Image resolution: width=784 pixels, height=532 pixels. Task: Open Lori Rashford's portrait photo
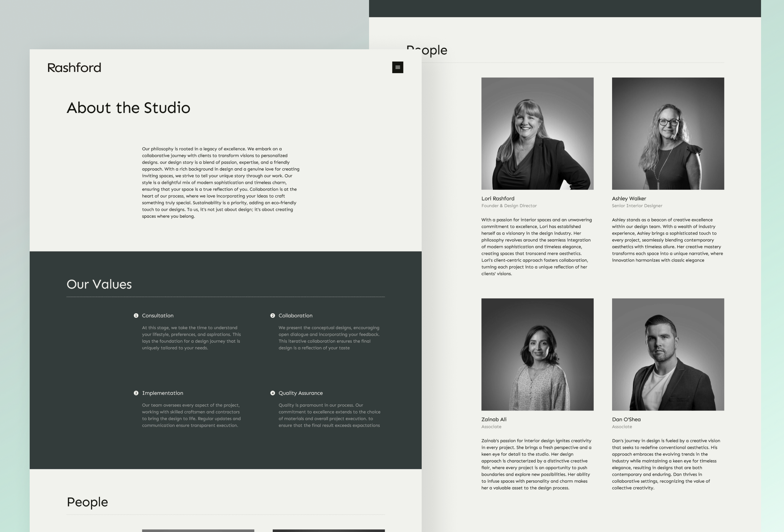[537, 134]
